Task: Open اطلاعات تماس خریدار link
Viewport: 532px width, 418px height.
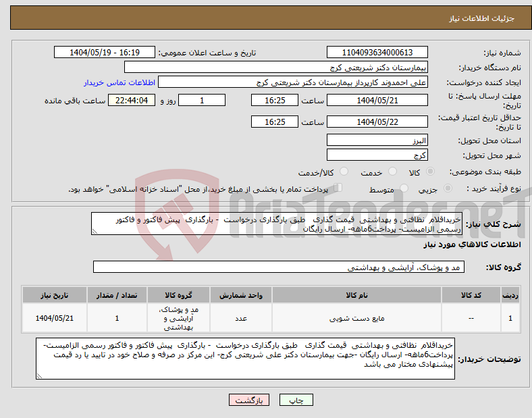Action: click(119, 82)
